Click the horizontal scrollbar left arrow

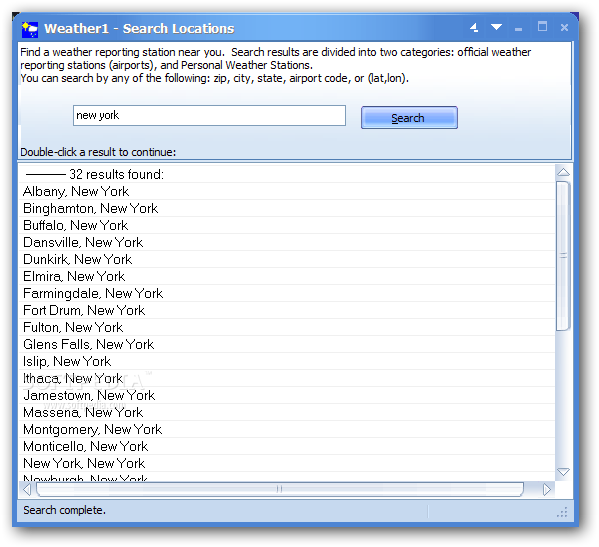click(x=27, y=489)
